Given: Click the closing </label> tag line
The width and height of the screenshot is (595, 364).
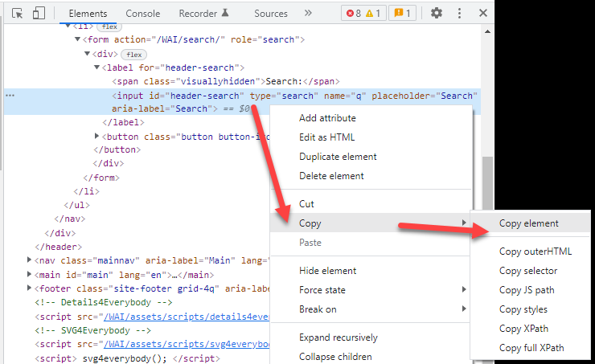Looking at the screenshot, I should [123, 122].
